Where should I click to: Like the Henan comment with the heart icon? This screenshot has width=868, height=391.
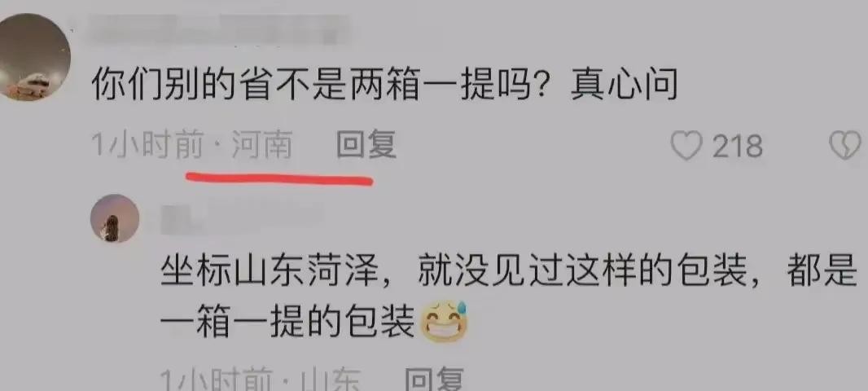(x=687, y=146)
